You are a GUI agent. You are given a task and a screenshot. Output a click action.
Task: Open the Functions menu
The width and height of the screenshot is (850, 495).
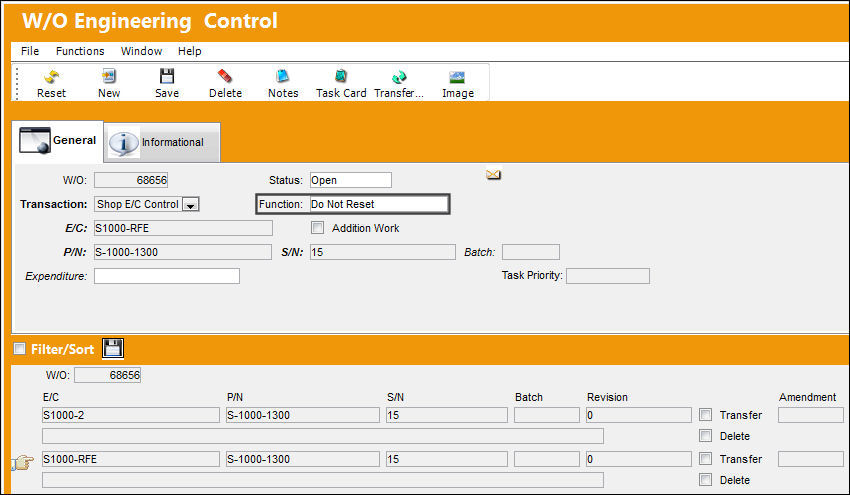80,51
